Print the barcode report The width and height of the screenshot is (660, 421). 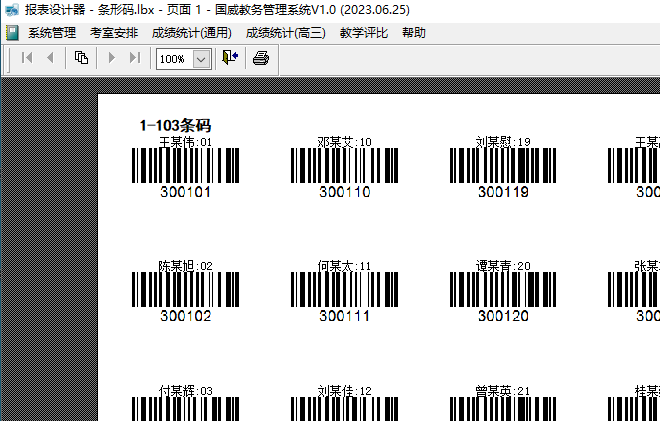(261, 58)
